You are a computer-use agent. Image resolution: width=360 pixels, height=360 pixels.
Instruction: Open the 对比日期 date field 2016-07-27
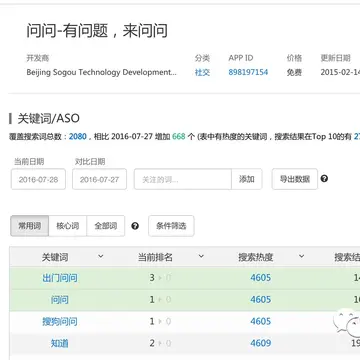[x=99, y=179]
